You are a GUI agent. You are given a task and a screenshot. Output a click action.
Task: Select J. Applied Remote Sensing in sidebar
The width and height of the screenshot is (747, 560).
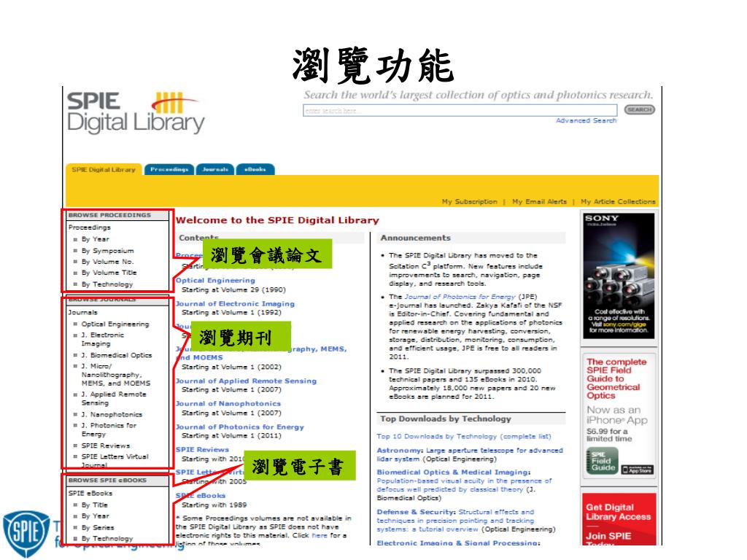click(114, 398)
